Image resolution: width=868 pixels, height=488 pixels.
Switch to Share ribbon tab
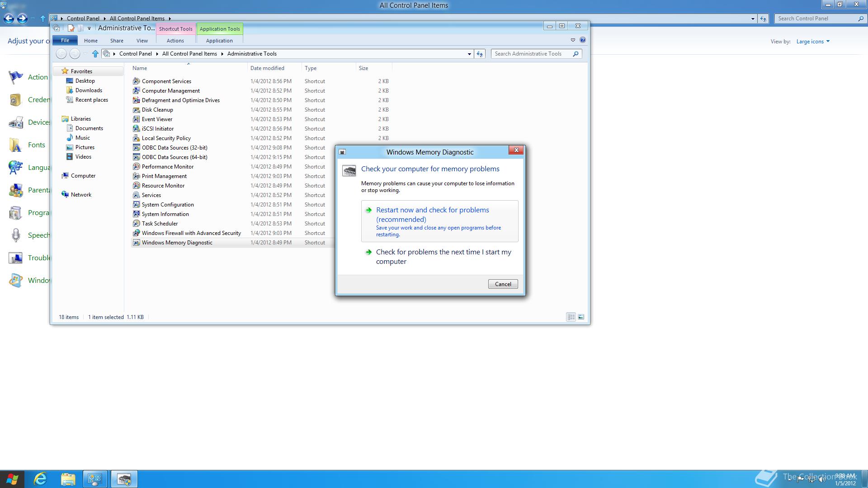point(117,41)
